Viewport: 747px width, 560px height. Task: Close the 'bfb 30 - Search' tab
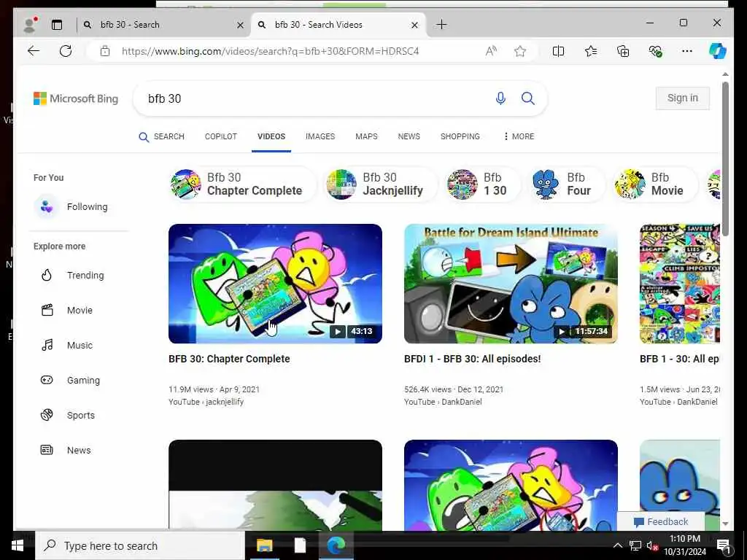point(241,25)
